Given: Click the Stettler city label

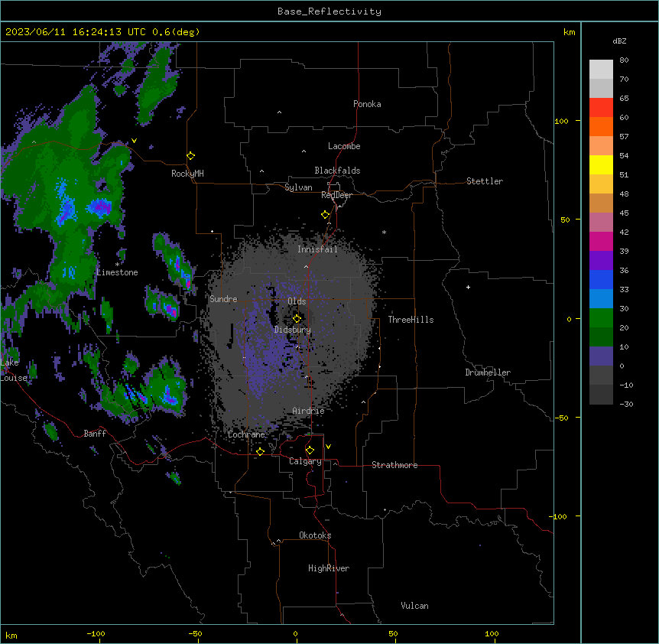Looking at the screenshot, I should click(x=485, y=181).
